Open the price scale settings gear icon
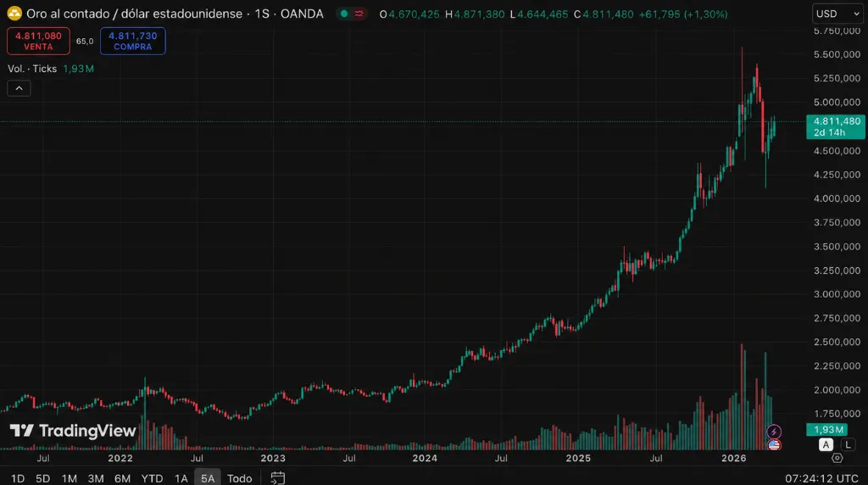Image resolution: width=868 pixels, height=485 pixels. (837, 458)
